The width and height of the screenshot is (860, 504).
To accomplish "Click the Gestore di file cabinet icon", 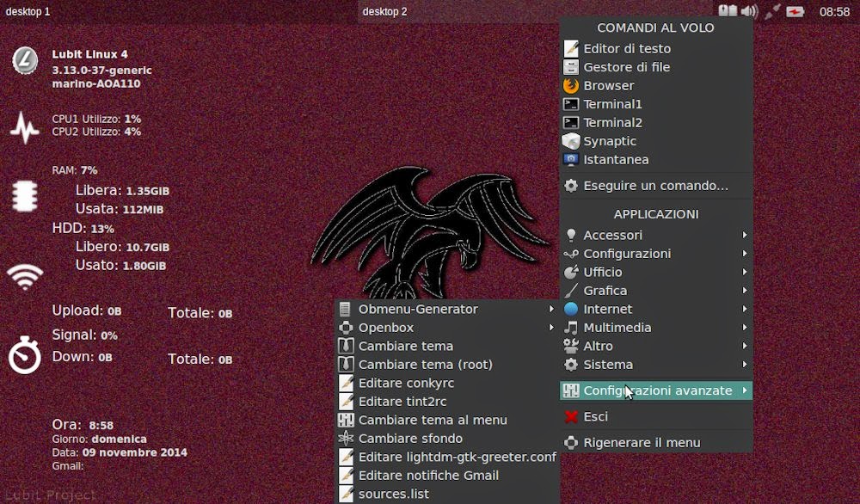I will click(571, 67).
